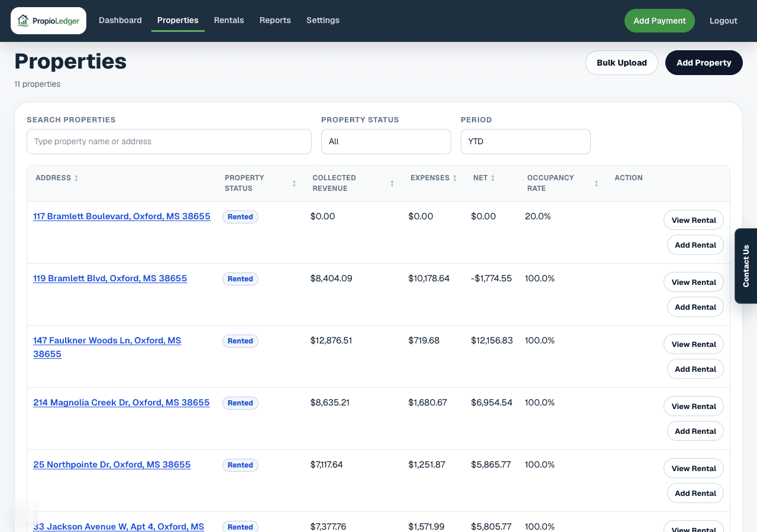
Task: Select expenses value $719.68
Action: pyautogui.click(x=424, y=340)
